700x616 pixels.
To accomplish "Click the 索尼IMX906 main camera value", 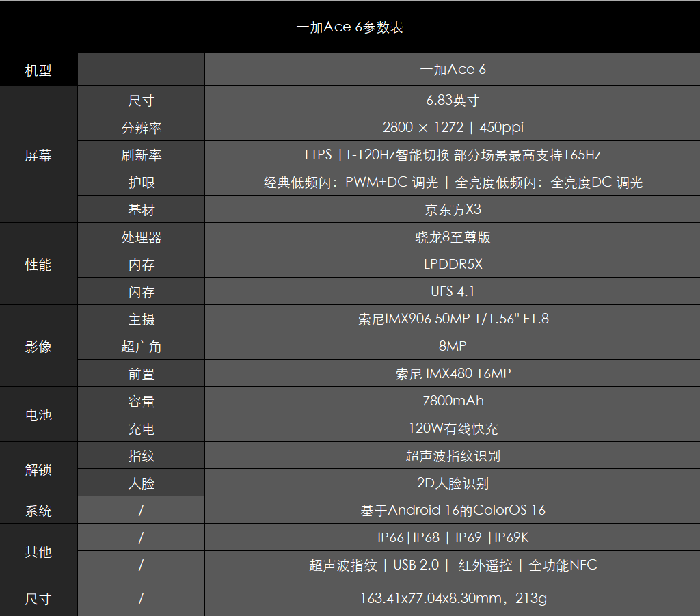I will tap(453, 319).
